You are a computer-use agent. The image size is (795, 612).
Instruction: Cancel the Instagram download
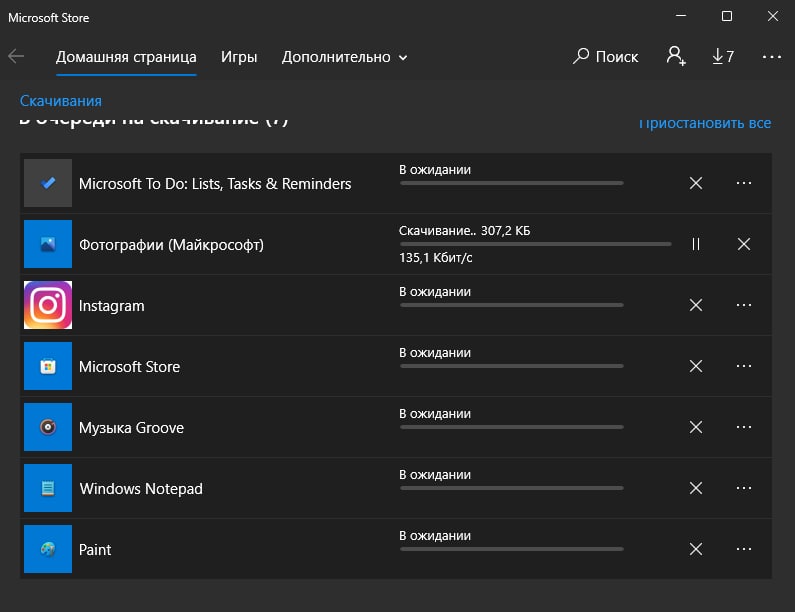click(x=696, y=305)
